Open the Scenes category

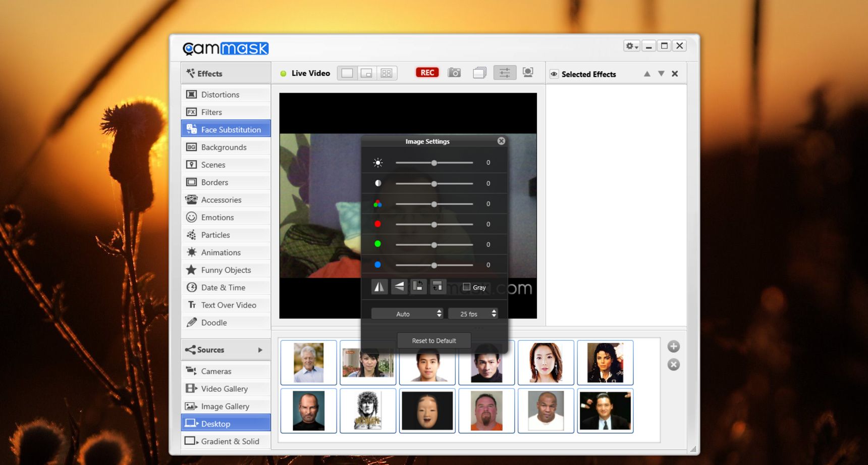point(226,165)
